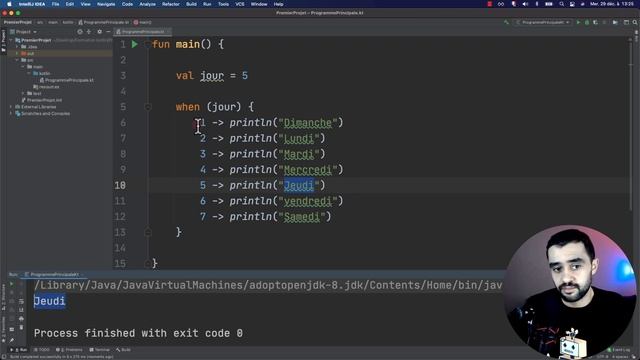Image resolution: width=640 pixels, height=360 pixels.
Task: Select PremierProjet.iml file in tree
Action: pos(42,100)
